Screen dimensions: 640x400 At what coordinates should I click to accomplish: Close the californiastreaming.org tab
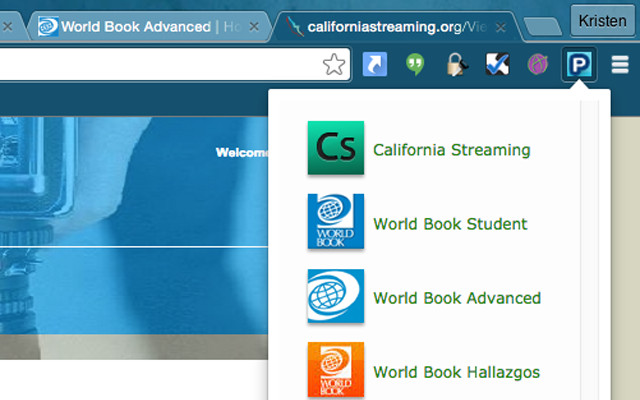[x=501, y=27]
